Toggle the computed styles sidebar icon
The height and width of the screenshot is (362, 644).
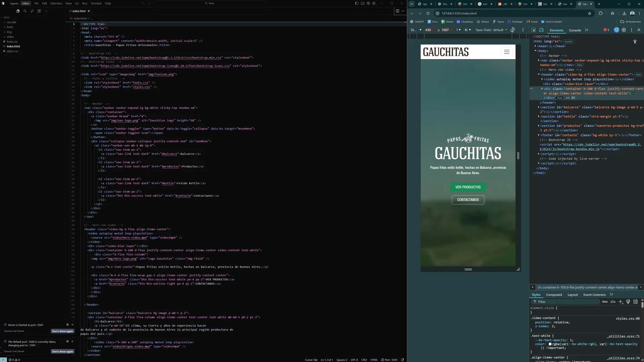[x=636, y=302]
